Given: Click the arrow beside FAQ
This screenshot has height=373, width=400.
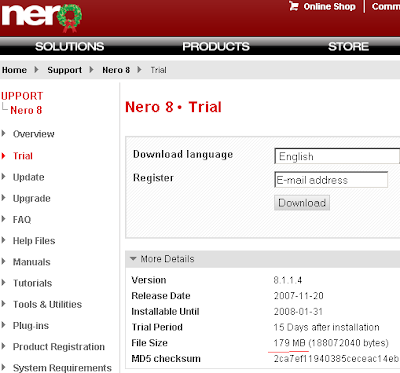Looking at the screenshot, I should pyautogui.click(x=4, y=219).
